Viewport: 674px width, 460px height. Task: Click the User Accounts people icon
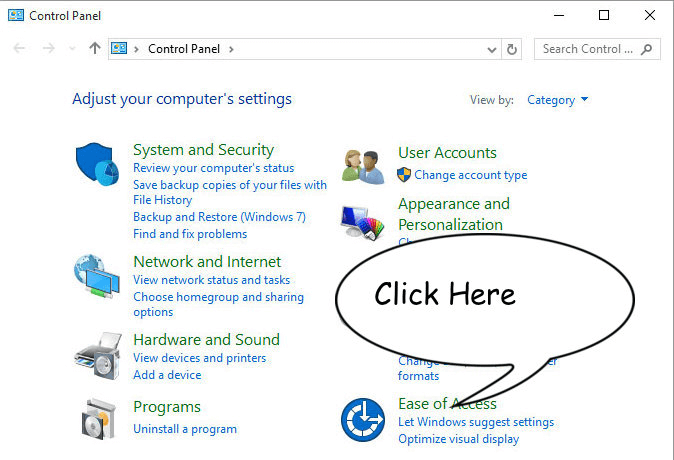tap(362, 165)
